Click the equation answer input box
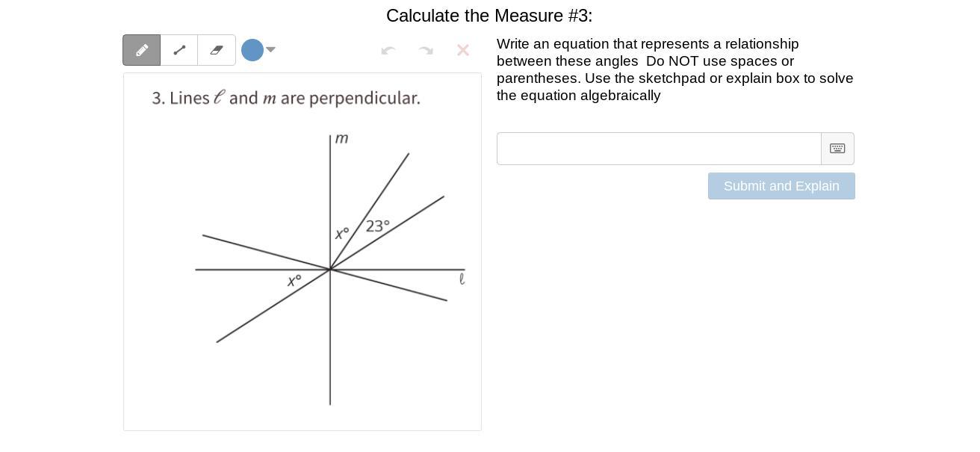Viewport: 980px width, 452px height. coord(659,149)
